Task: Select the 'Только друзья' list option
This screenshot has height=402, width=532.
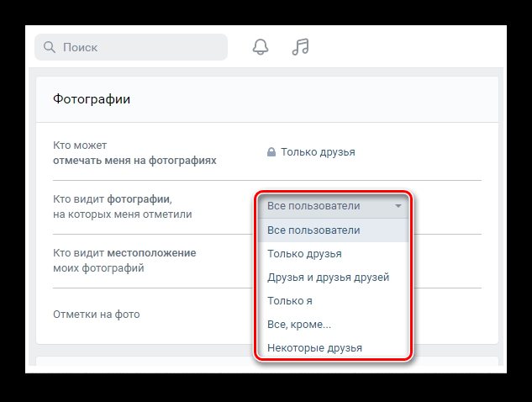Action: point(333,254)
